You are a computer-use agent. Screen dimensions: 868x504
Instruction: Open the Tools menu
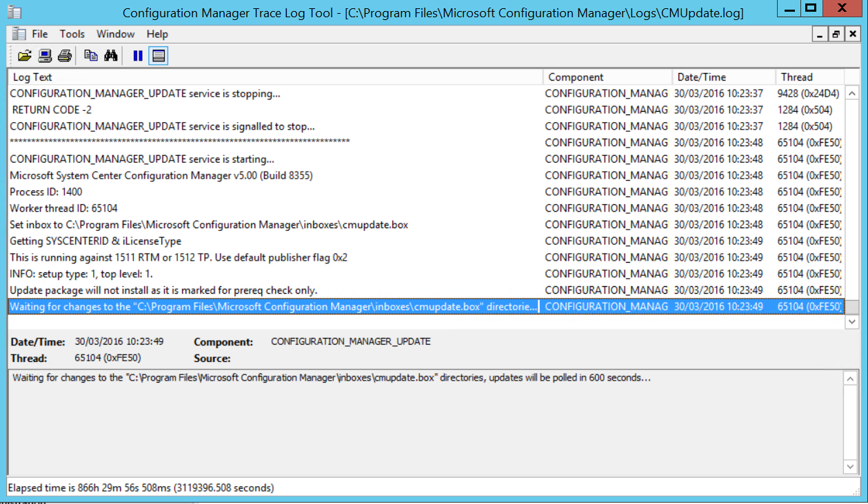tap(72, 33)
